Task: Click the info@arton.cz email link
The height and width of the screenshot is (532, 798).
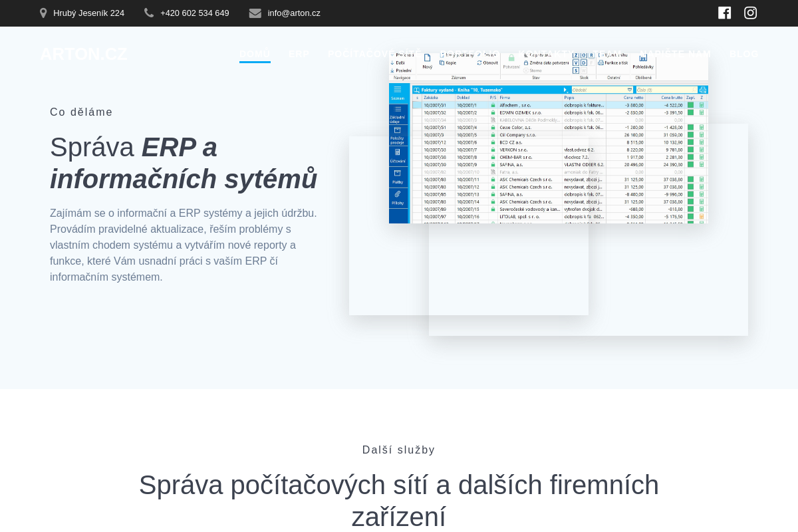Action: pyautogui.click(x=294, y=13)
